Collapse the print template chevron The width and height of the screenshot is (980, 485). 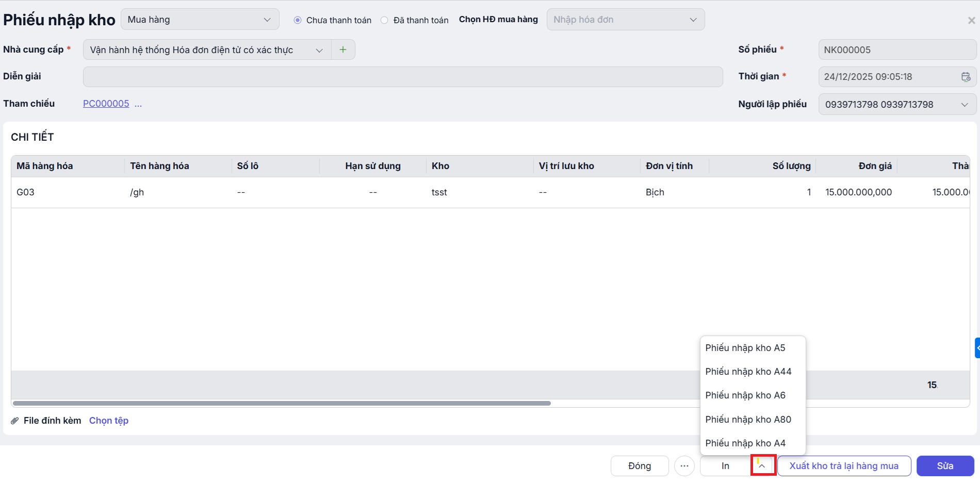(x=762, y=466)
